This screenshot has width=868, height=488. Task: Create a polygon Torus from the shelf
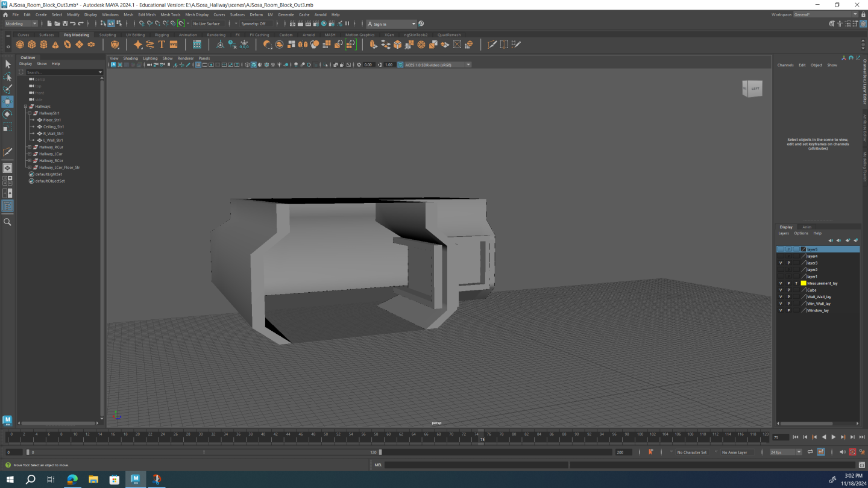(x=68, y=45)
